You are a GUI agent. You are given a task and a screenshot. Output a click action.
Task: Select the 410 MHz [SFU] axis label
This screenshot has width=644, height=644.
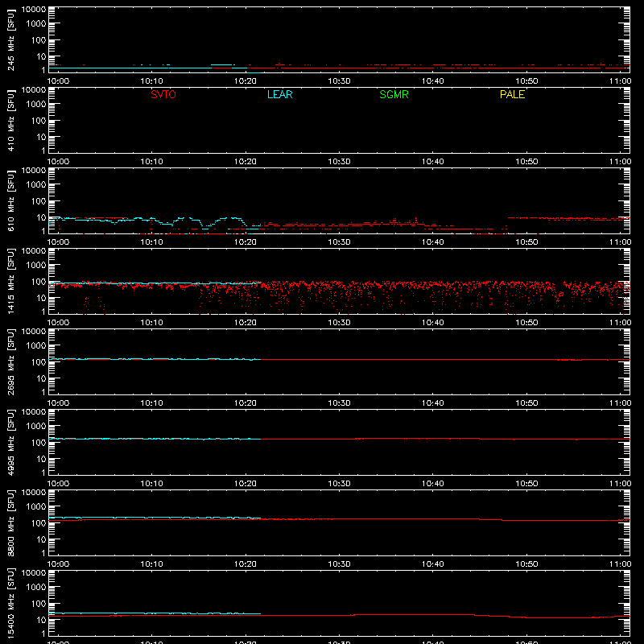[10, 120]
